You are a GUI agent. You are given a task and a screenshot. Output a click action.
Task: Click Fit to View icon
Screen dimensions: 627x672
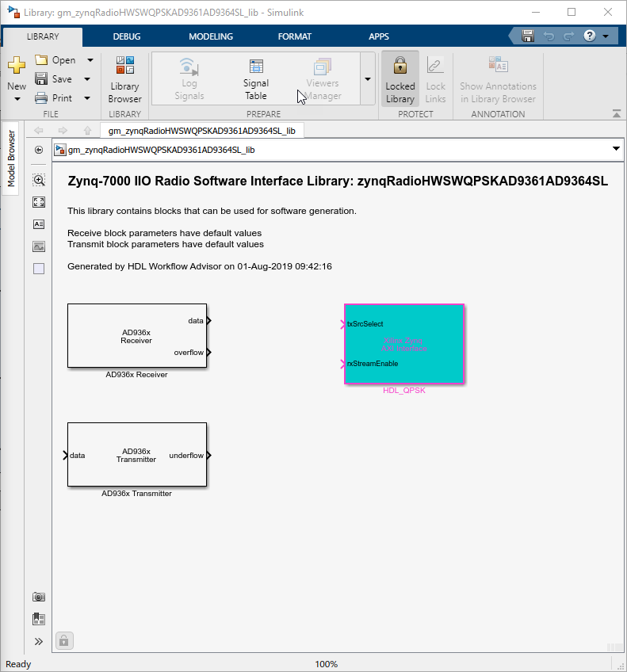pyautogui.click(x=39, y=202)
